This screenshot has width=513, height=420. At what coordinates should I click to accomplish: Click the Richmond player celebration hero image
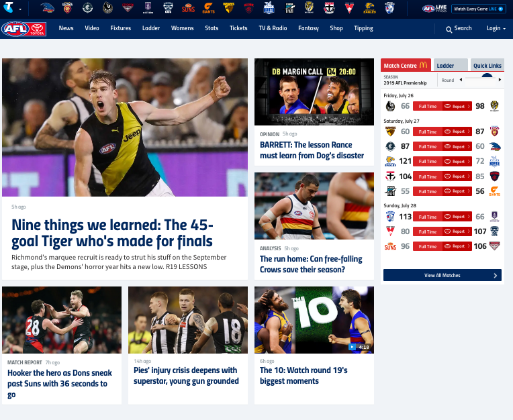click(x=125, y=127)
